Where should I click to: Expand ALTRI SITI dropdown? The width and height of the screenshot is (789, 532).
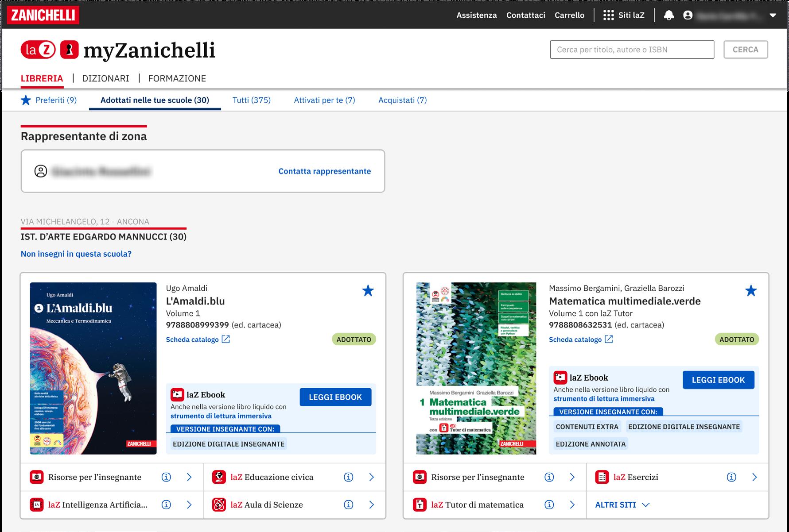pyautogui.click(x=622, y=505)
